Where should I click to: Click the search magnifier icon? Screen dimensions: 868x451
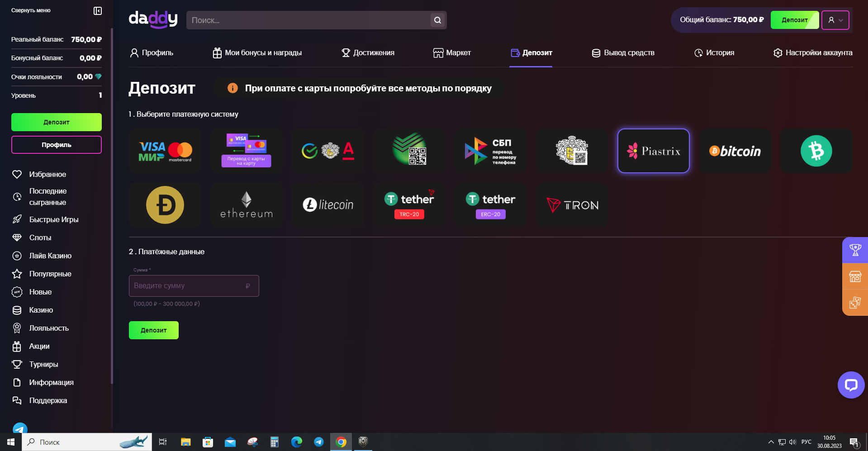[437, 20]
